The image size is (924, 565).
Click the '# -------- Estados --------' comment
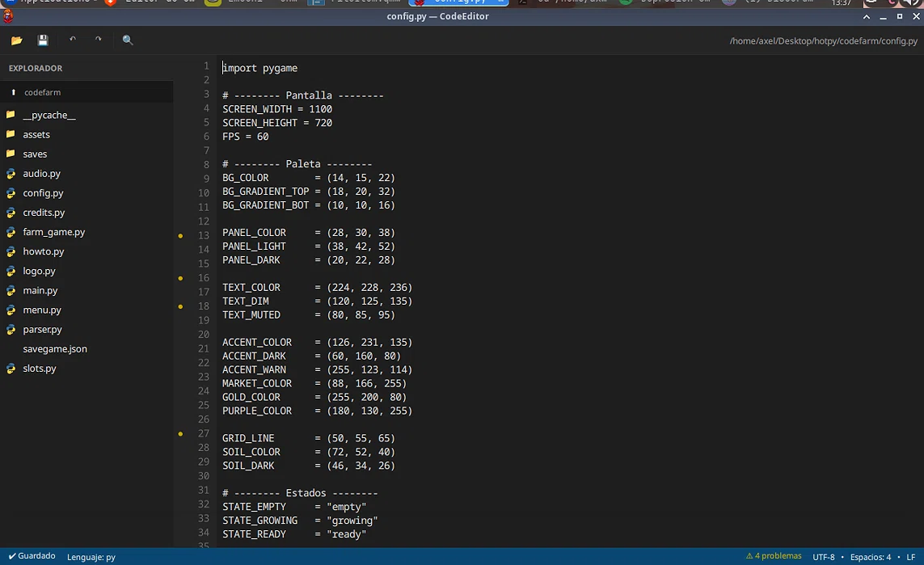tap(300, 492)
